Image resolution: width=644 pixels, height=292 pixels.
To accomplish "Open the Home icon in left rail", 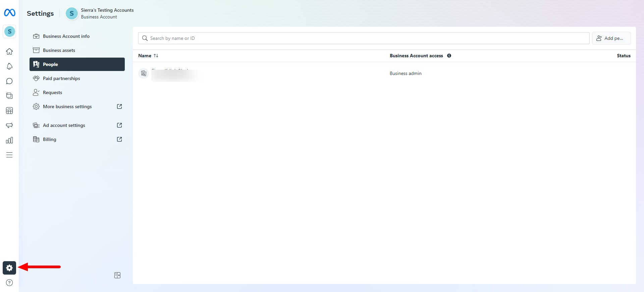I will 9,52.
